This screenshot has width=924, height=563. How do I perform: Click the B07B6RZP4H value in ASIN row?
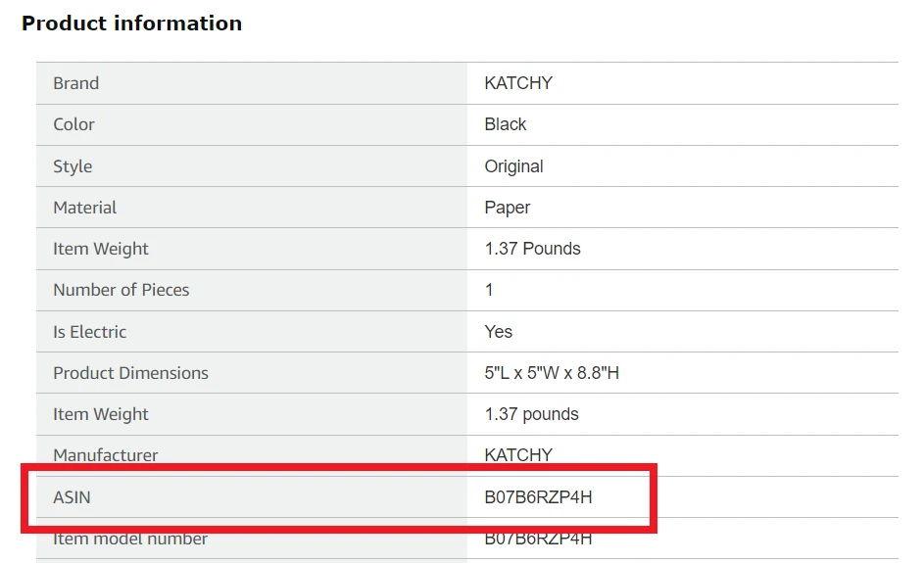[538, 497]
